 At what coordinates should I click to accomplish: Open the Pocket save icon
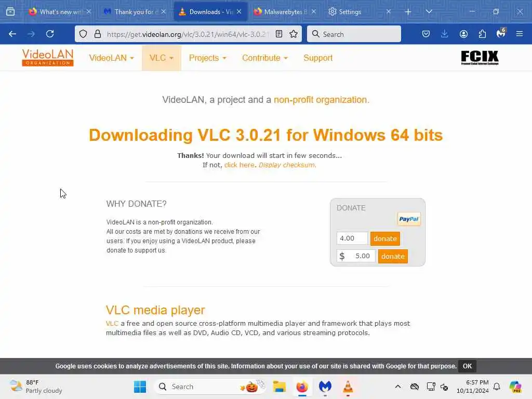point(426,34)
